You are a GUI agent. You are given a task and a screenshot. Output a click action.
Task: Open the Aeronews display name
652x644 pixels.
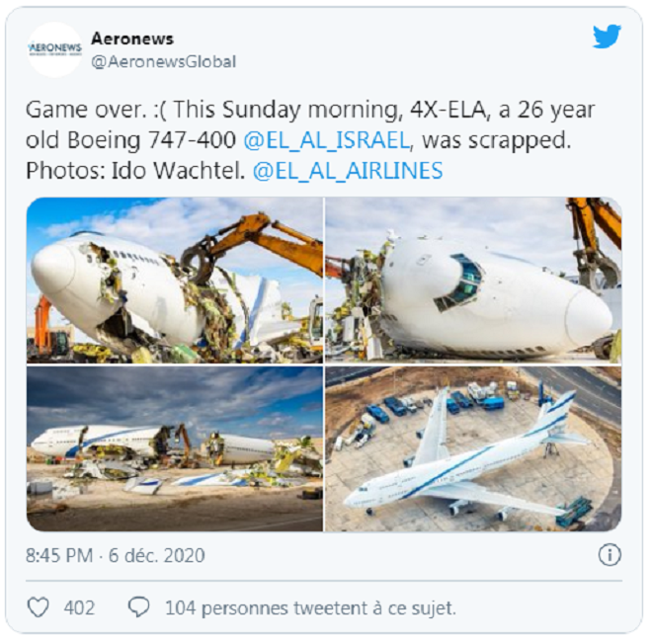(132, 39)
